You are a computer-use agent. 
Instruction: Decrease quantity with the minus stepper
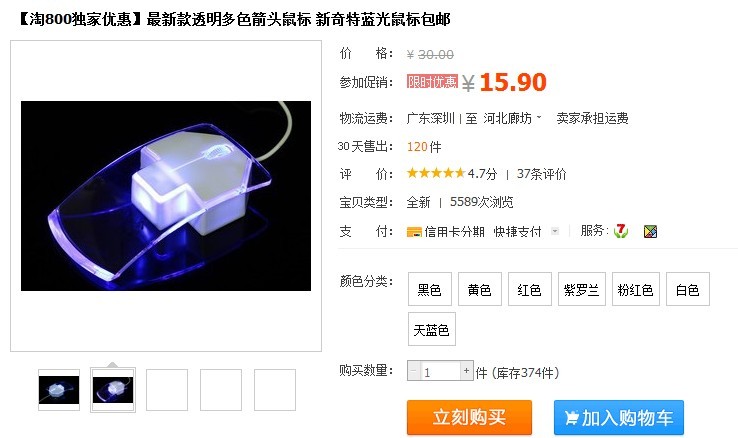414,371
